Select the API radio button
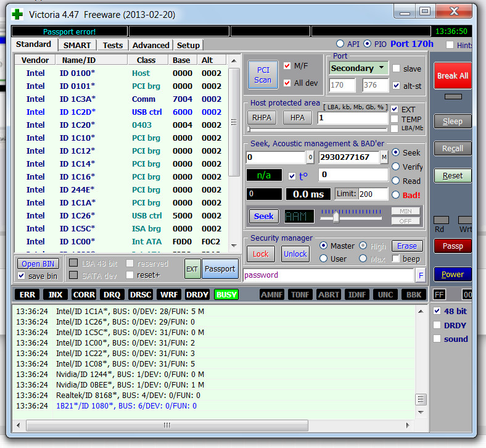 click(340, 44)
